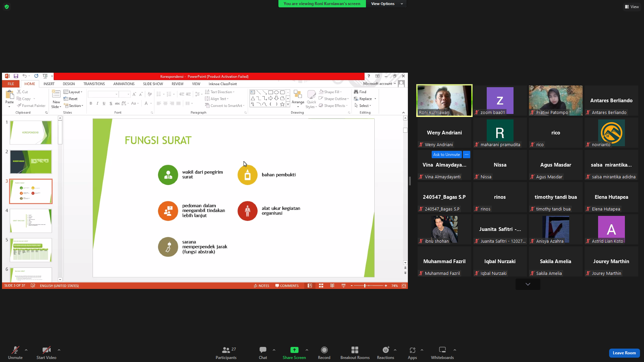Viewport: 644px width, 362px height.
Task: Click more options next to Ask to Unmute
Action: coord(467,155)
